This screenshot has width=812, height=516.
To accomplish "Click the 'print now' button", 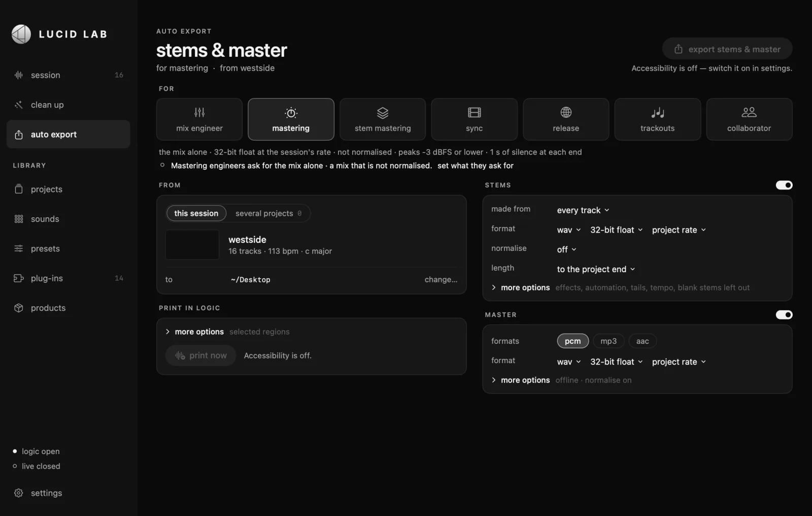I will point(201,356).
